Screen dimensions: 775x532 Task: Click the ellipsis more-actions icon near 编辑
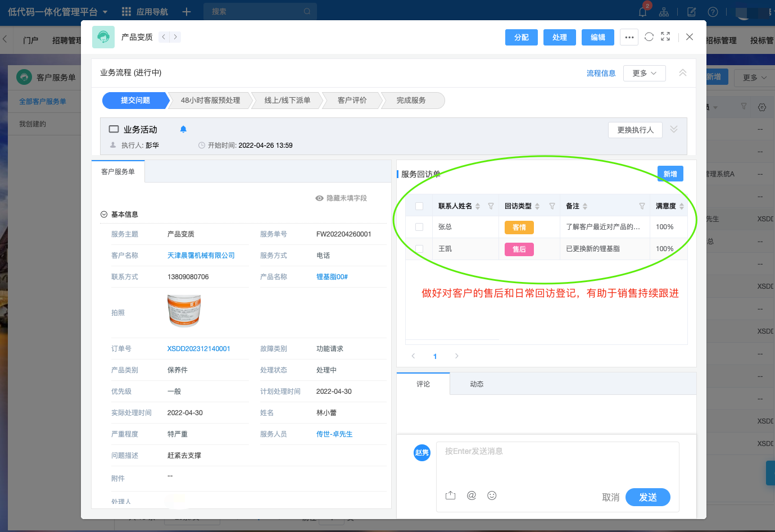tap(629, 37)
